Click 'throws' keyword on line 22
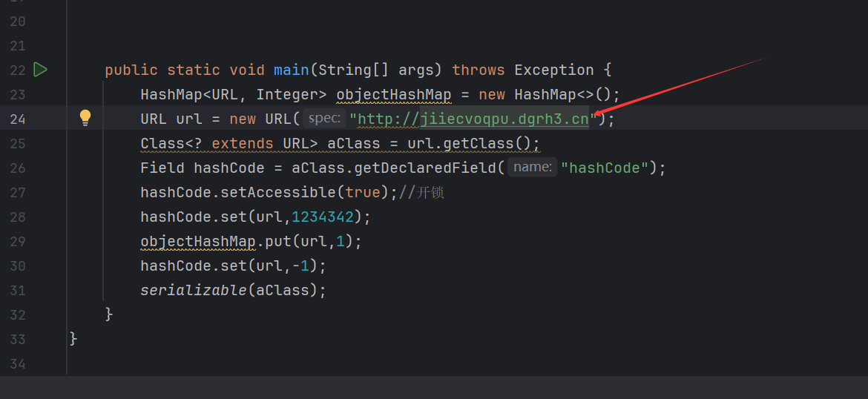The width and height of the screenshot is (868, 399). coord(479,70)
